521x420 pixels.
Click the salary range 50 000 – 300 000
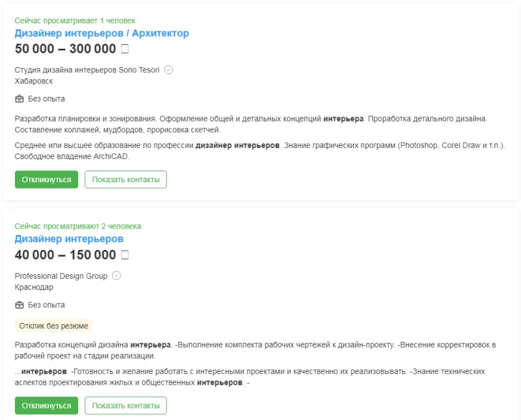click(65, 49)
